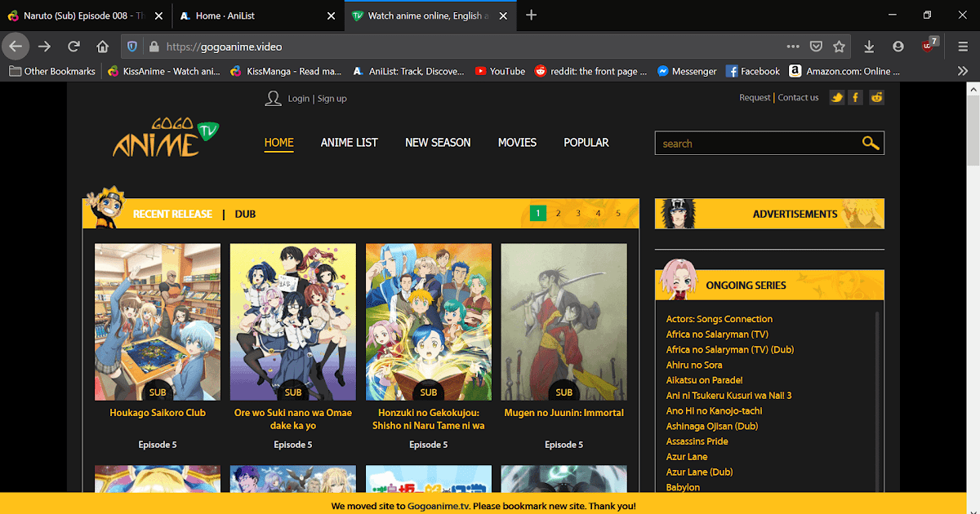Image resolution: width=980 pixels, height=514 pixels.
Task: Open Assassins Pride in ongoing series
Action: (697, 441)
